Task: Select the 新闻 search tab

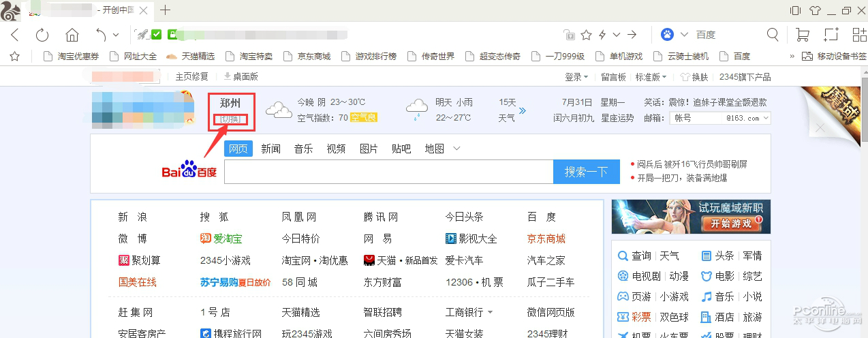Action: point(270,149)
